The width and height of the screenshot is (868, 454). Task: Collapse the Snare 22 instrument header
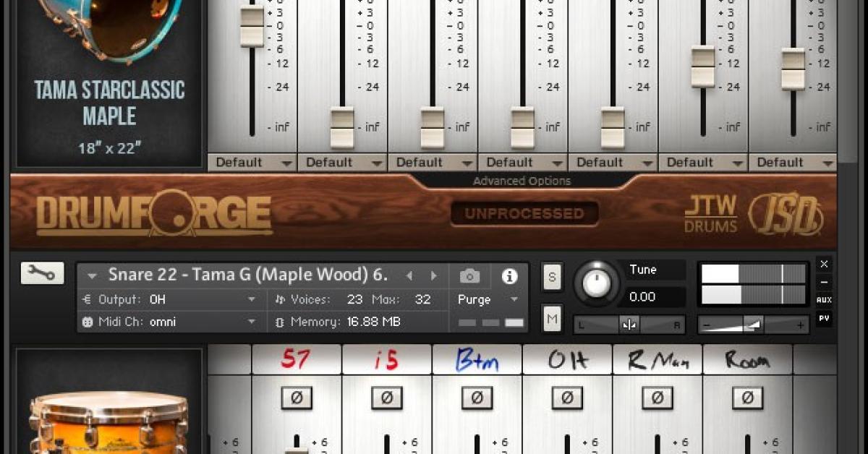(x=91, y=276)
